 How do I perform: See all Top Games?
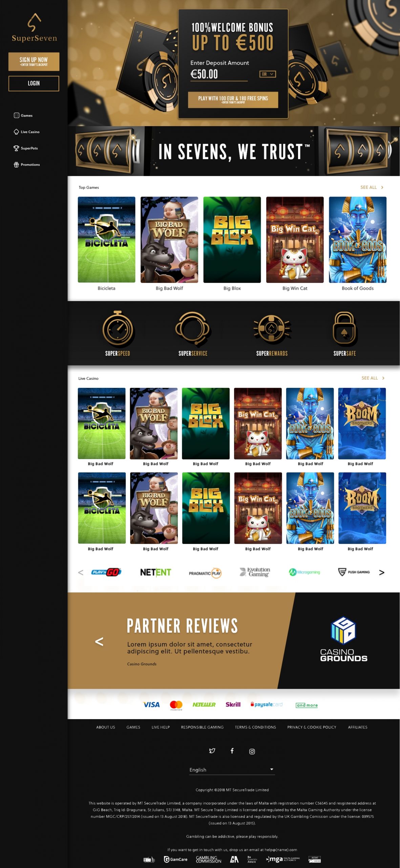(x=372, y=187)
